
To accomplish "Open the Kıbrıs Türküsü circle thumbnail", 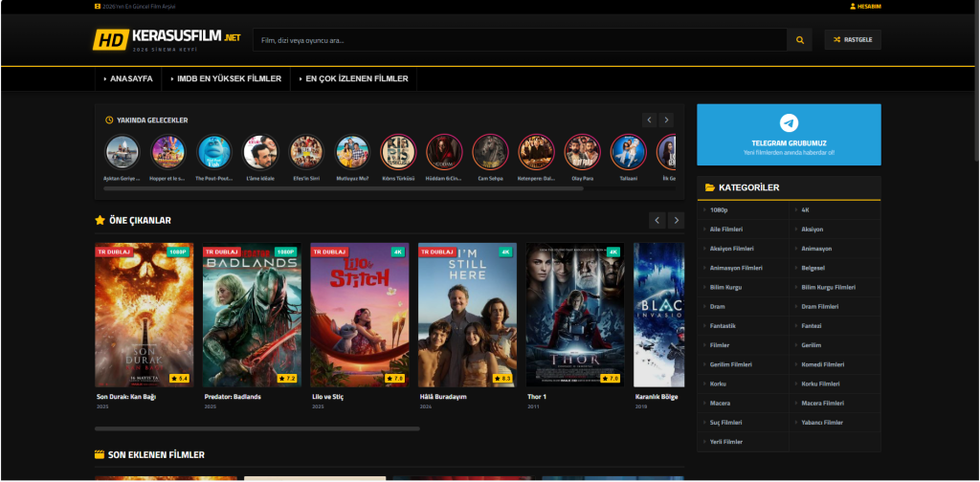I will pyautogui.click(x=398, y=152).
